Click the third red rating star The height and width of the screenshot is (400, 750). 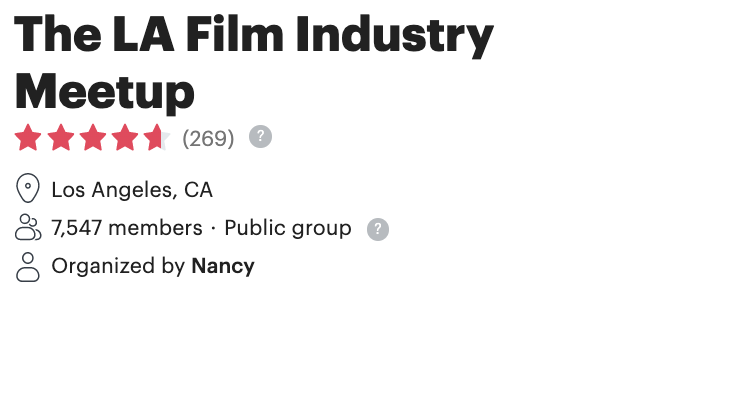93,138
